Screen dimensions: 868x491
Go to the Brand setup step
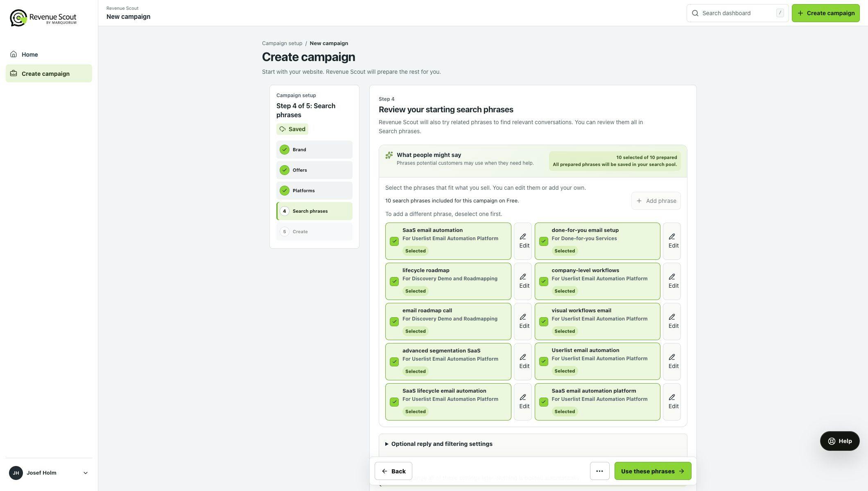click(x=314, y=150)
